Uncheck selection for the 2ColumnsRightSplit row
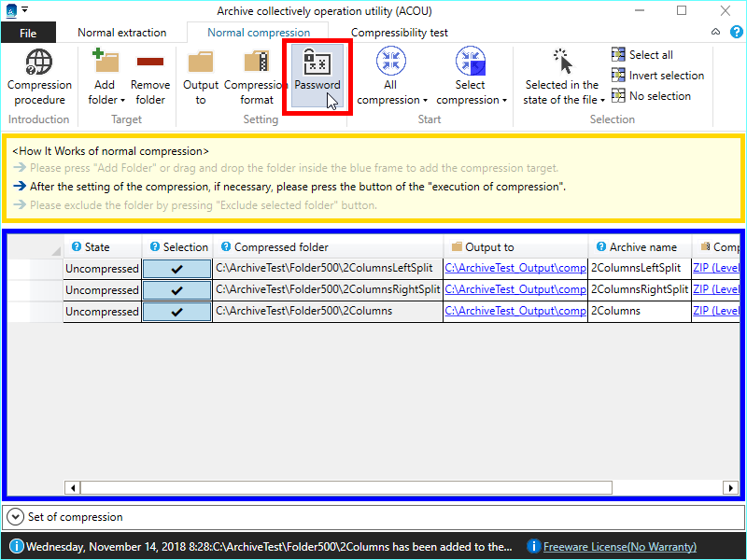 [x=177, y=290]
